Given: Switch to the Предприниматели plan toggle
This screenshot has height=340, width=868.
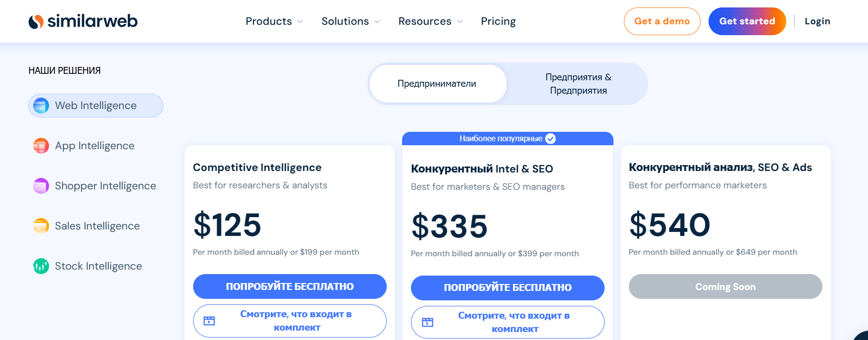Looking at the screenshot, I should pyautogui.click(x=437, y=84).
